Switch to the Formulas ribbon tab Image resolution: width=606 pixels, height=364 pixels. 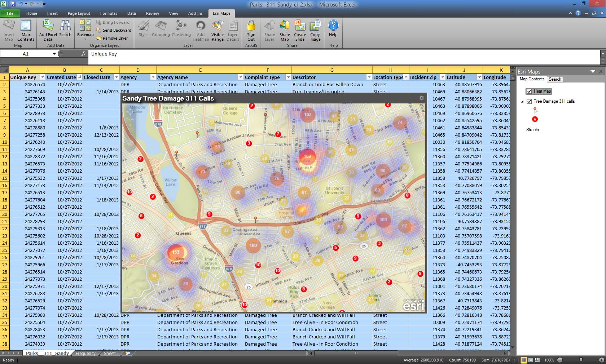click(109, 13)
